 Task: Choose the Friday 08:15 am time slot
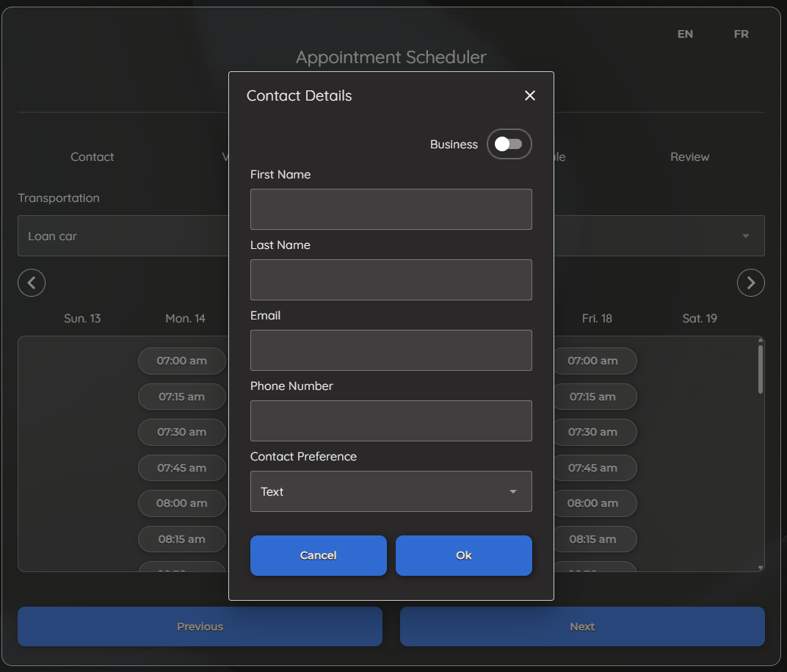(592, 539)
